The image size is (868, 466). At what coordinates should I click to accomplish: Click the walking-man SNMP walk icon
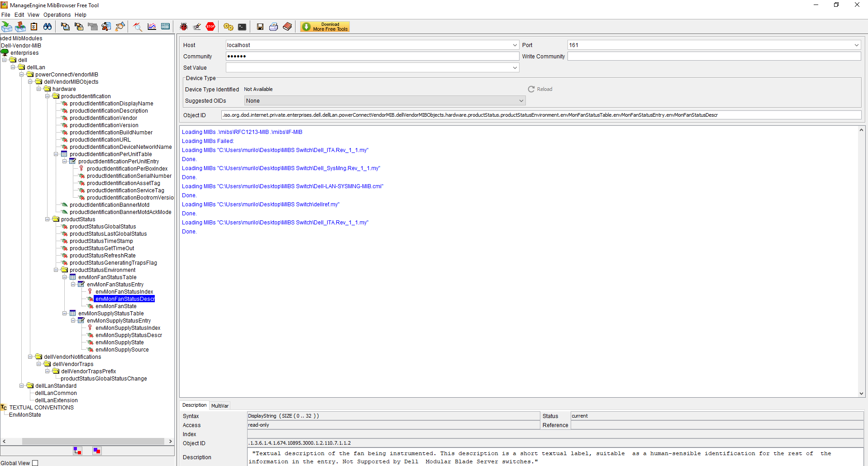(x=106, y=27)
